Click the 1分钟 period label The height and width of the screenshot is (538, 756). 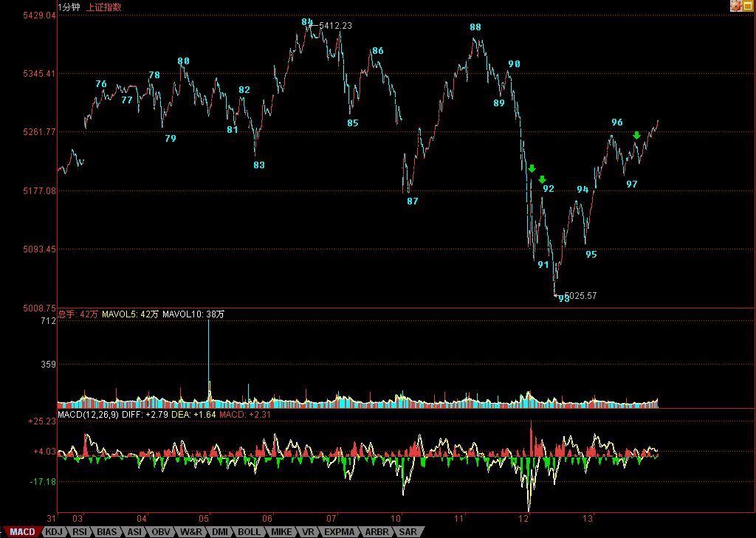pos(69,7)
